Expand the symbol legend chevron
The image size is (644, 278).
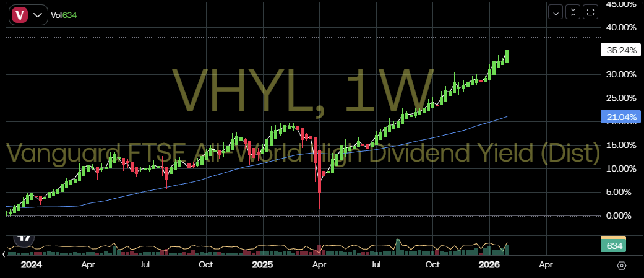click(39, 15)
